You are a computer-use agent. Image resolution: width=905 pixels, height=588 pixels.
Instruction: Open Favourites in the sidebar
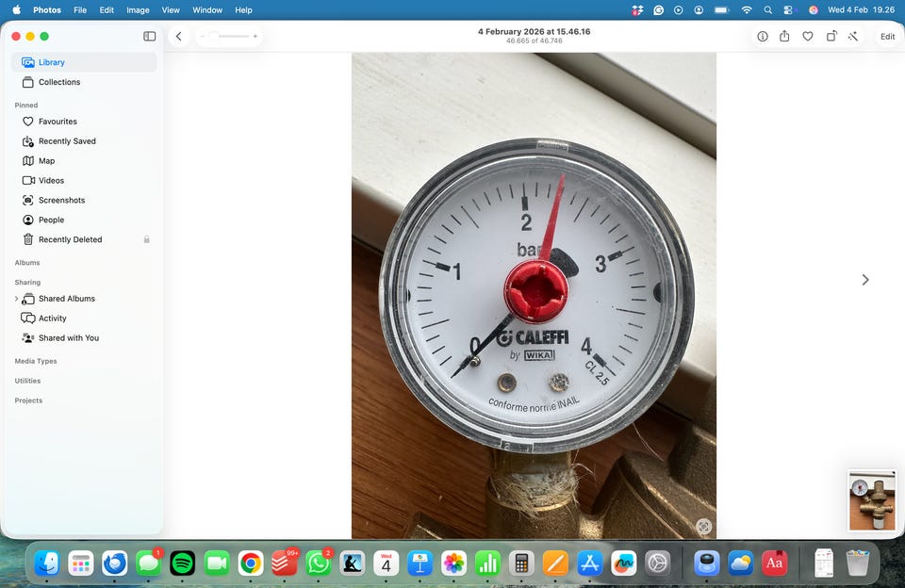click(84, 122)
